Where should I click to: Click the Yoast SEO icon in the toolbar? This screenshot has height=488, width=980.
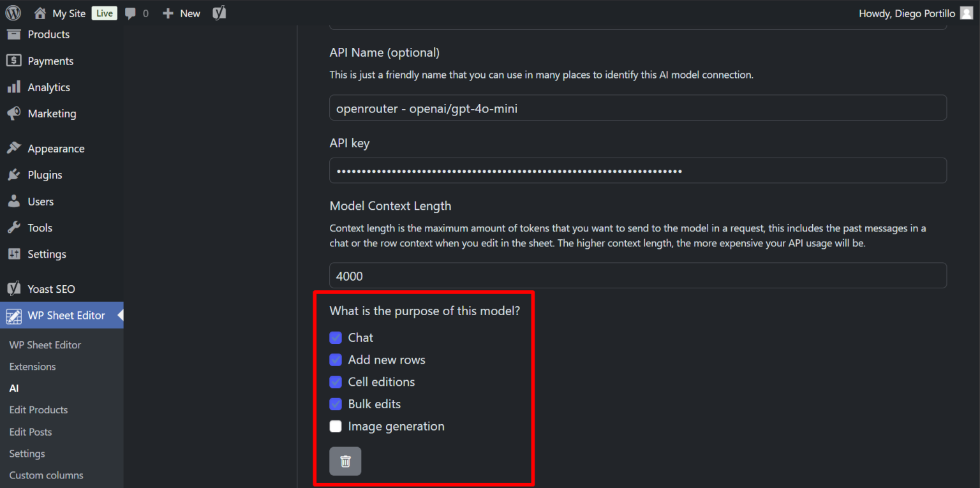219,13
